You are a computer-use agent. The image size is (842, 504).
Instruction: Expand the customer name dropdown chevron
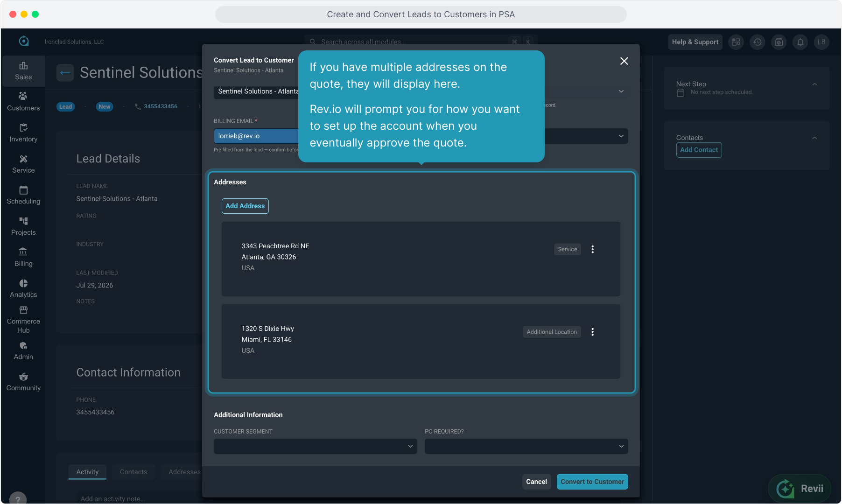(x=621, y=91)
